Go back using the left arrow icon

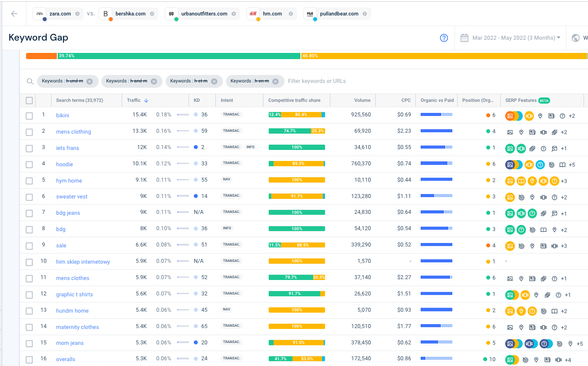[14, 14]
